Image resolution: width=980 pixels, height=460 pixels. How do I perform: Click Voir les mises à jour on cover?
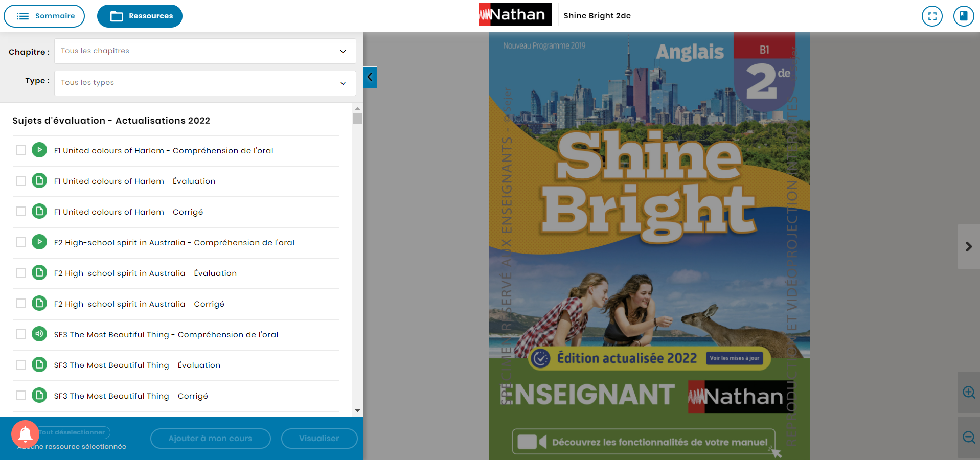(734, 358)
